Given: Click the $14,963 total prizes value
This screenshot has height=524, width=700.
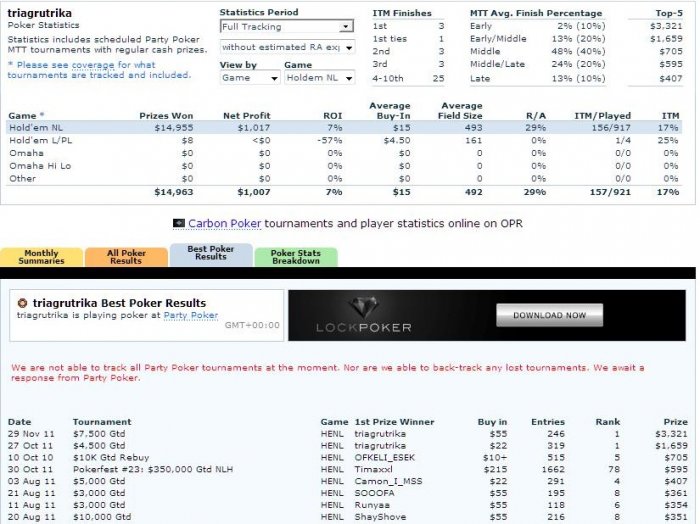Looking at the screenshot, I should point(174,192).
